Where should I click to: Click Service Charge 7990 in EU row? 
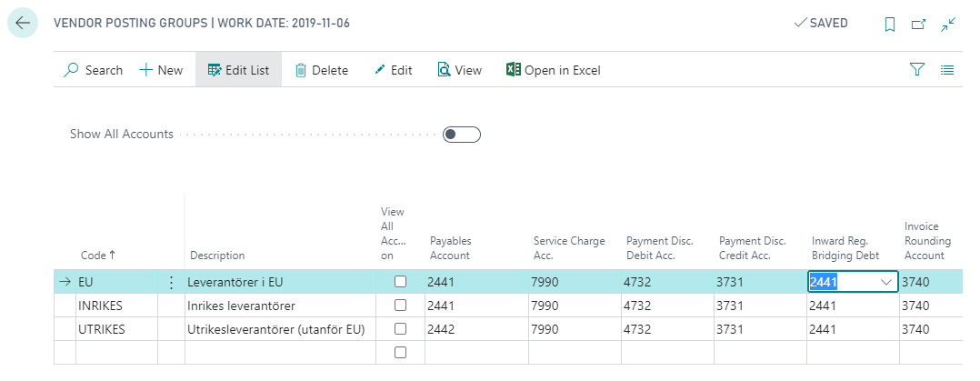click(x=575, y=282)
